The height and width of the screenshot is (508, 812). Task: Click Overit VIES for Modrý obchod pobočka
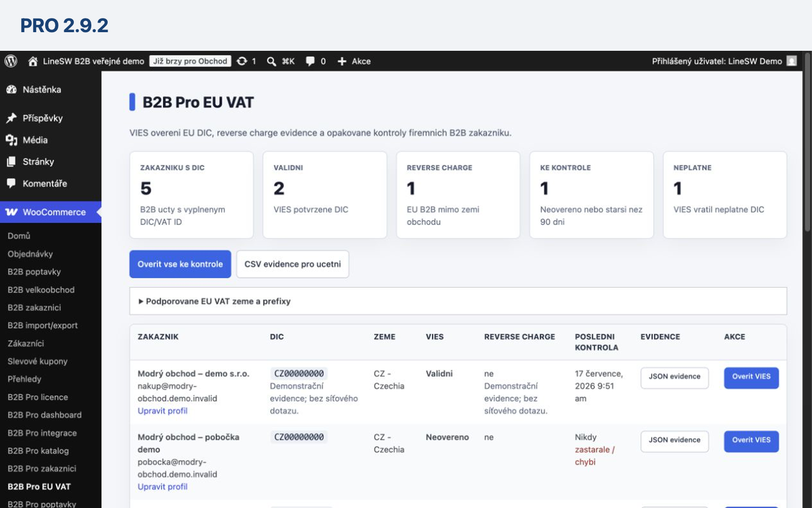coord(751,441)
